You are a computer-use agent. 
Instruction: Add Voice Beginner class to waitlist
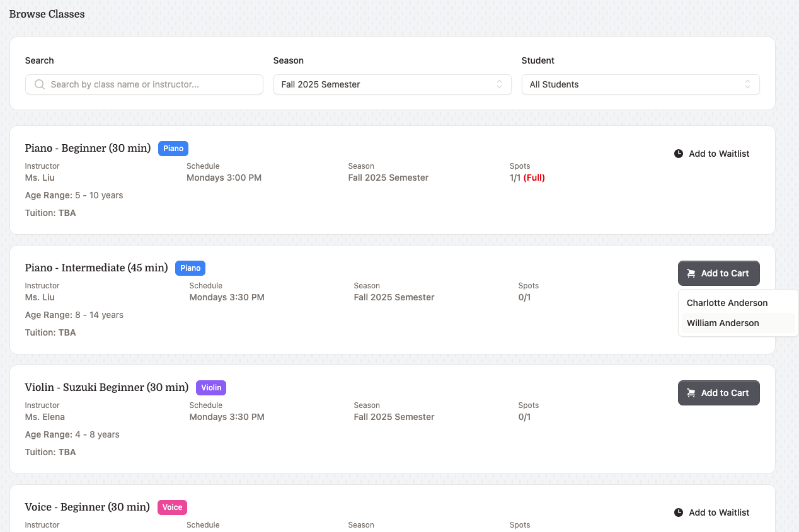(x=712, y=512)
